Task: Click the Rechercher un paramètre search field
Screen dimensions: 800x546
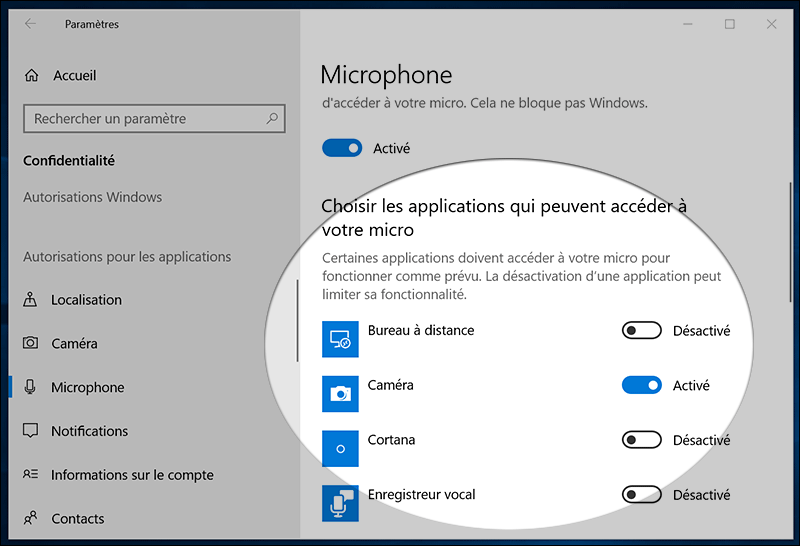Action: pos(145,119)
